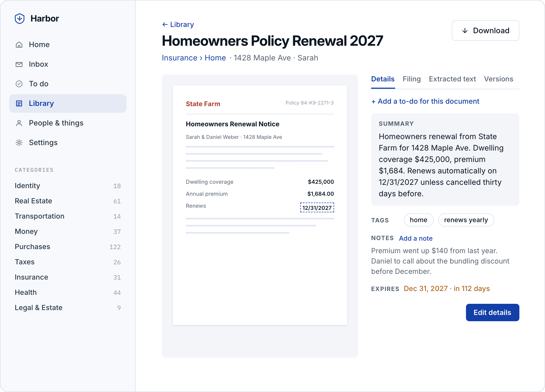Click 'Dec 31, 2027 · in 112 days' expiry text
This screenshot has height=392, width=545.
tap(447, 289)
